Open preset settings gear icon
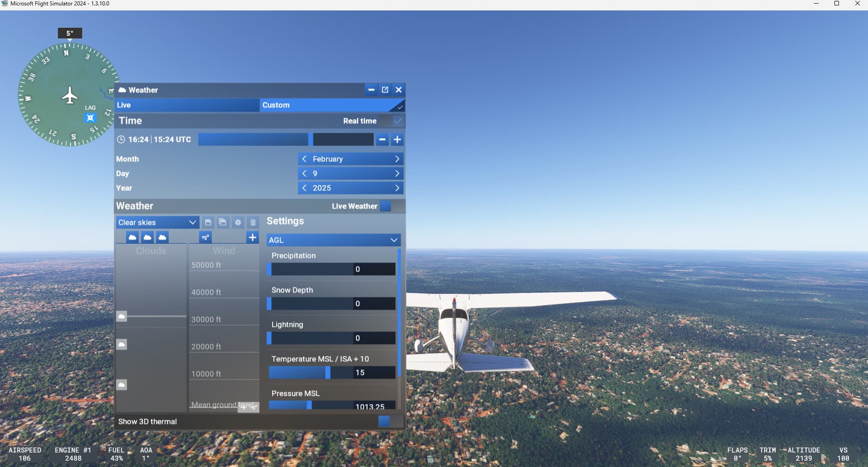868x467 pixels. point(238,223)
